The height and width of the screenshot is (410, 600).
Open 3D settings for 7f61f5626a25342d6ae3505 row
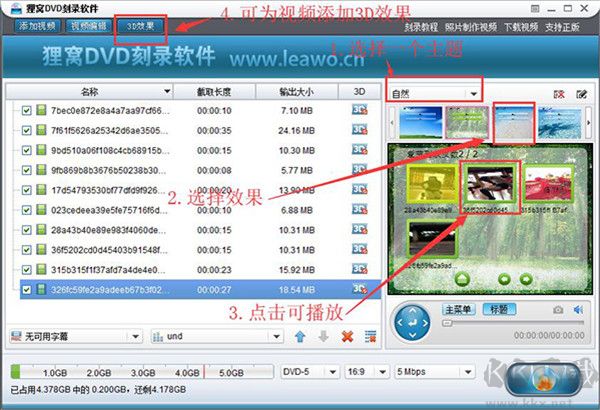pos(360,130)
